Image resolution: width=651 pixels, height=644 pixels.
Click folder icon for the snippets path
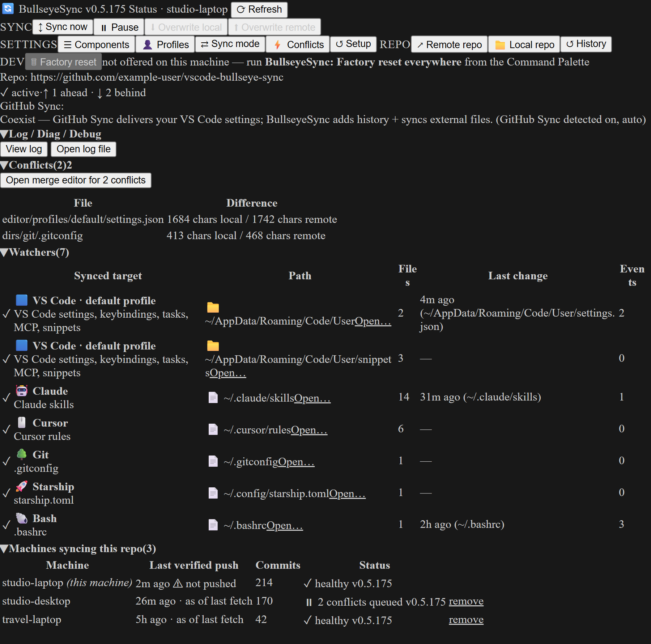[x=213, y=346]
